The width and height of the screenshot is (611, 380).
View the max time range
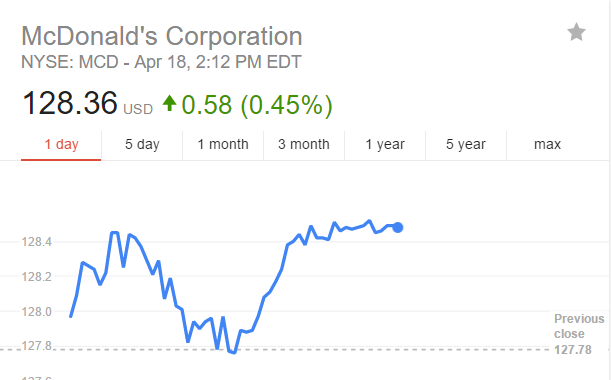click(x=547, y=145)
